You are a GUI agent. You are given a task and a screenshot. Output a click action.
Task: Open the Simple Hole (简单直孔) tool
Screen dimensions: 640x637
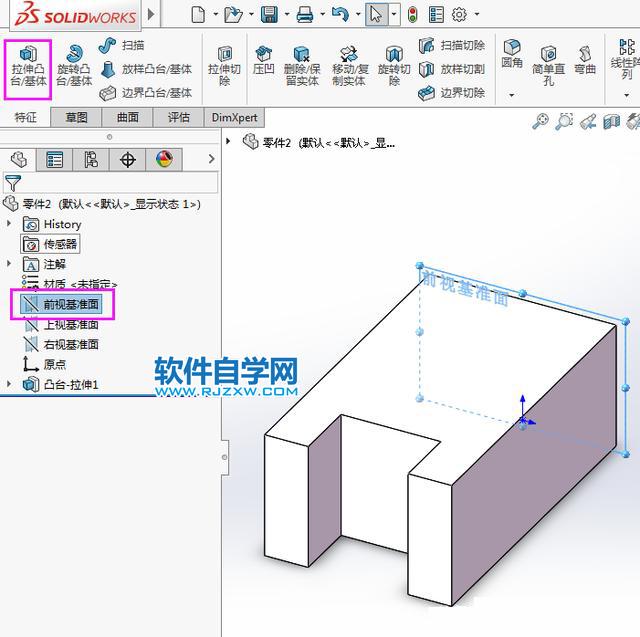click(548, 66)
